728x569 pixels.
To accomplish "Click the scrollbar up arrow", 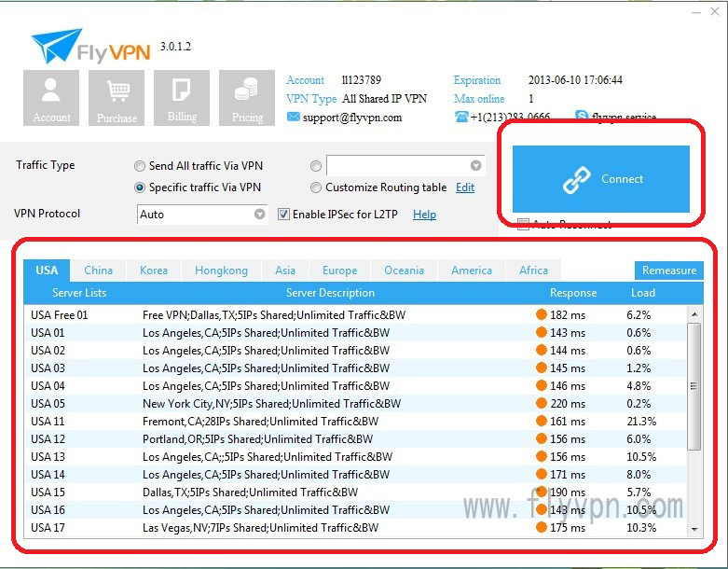I will click(x=694, y=314).
